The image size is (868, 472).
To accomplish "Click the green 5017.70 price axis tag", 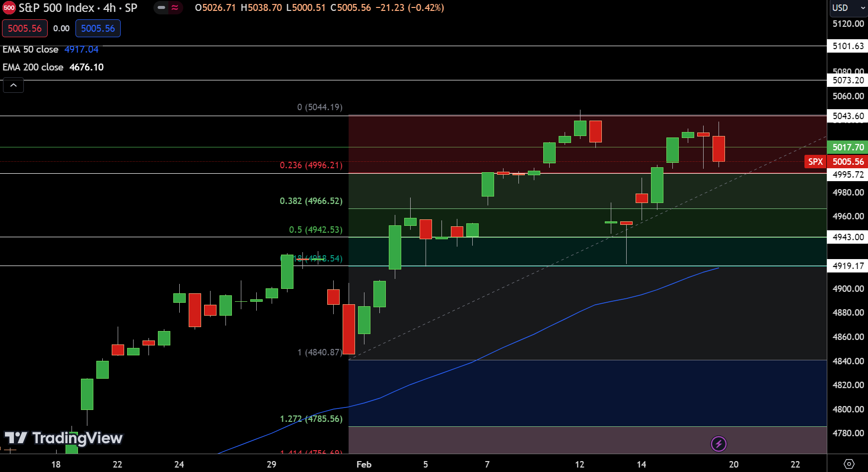I will (x=848, y=147).
